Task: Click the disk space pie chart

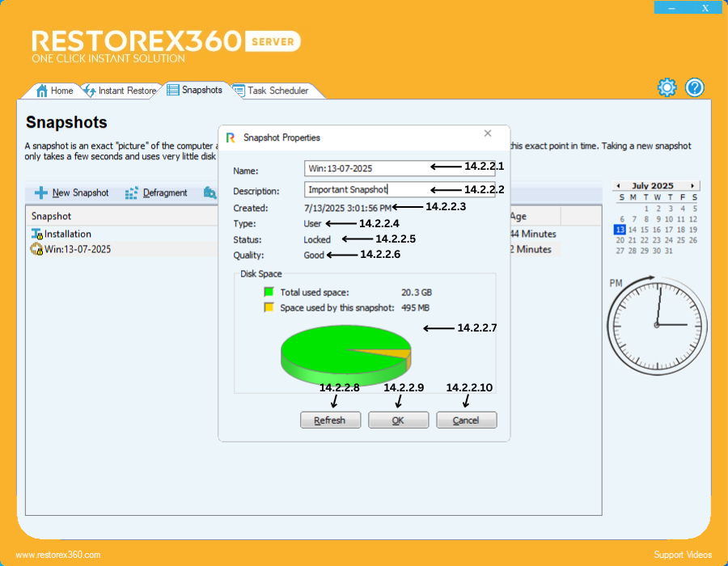Action: 346,355
